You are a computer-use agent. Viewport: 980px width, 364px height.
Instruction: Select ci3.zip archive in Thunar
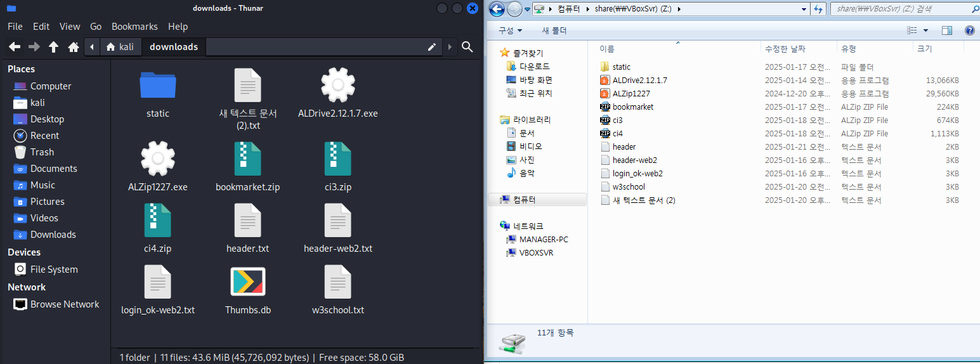coord(338,166)
